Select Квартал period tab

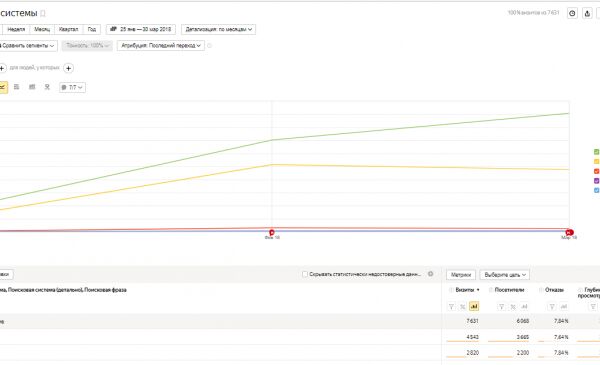tap(68, 29)
